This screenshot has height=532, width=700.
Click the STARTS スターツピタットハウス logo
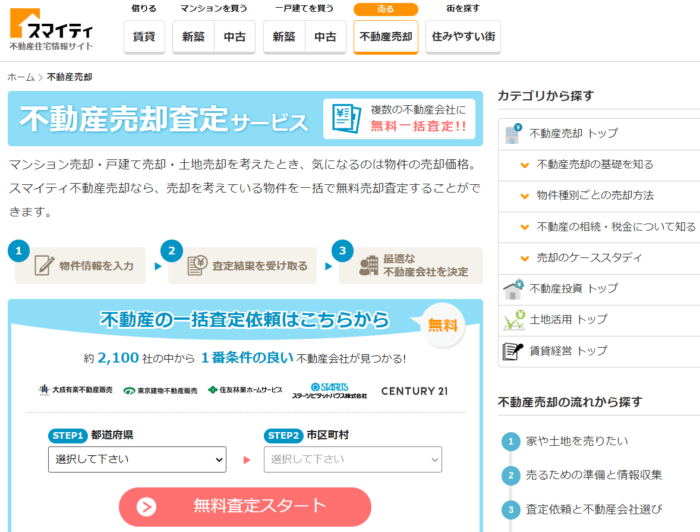point(329,391)
